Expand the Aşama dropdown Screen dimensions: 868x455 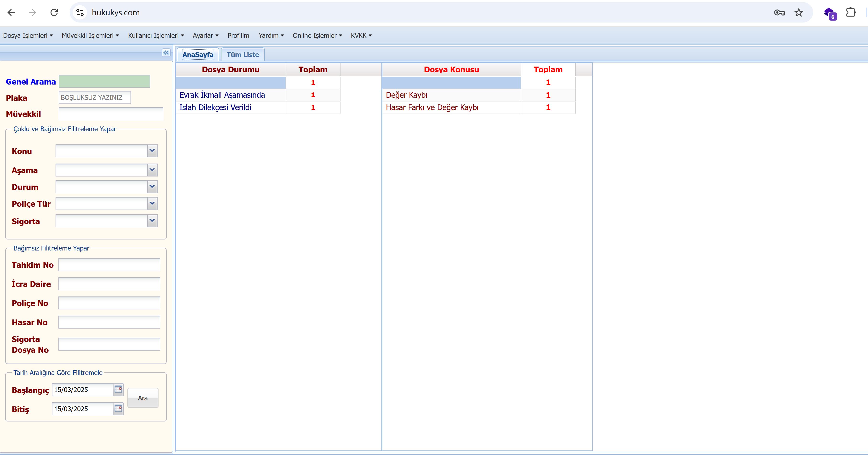click(x=152, y=170)
